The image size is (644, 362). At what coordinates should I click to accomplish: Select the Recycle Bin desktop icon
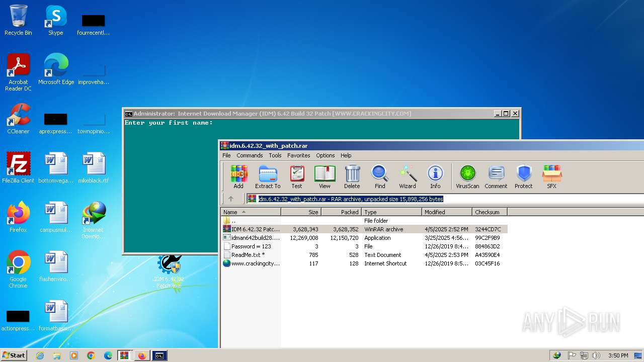18,20
